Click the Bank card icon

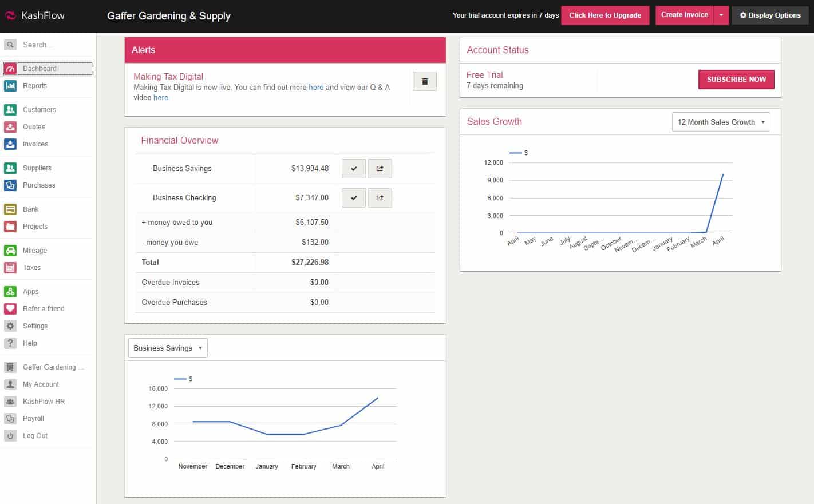pos(10,209)
